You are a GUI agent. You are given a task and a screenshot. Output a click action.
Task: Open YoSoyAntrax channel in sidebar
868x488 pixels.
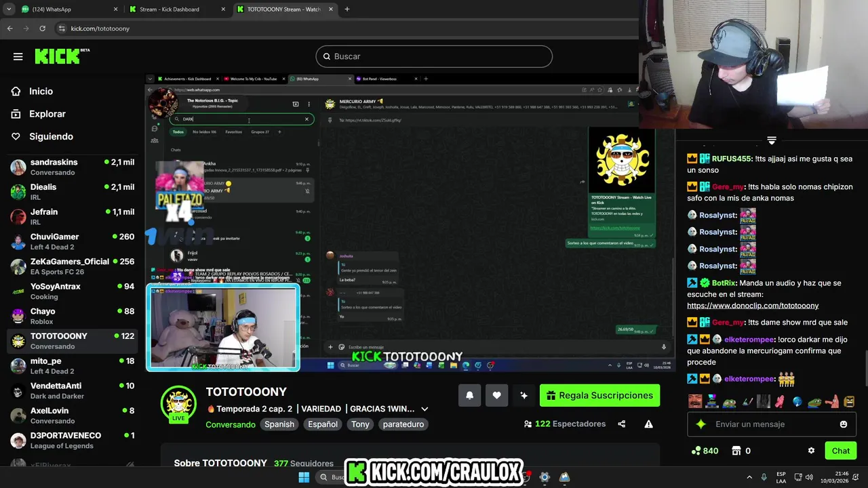pyautogui.click(x=72, y=291)
